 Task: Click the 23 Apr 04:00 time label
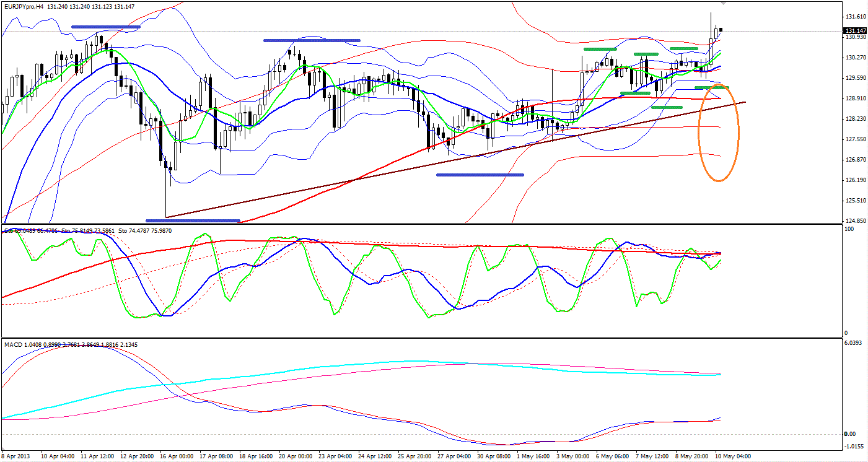pos(335,456)
